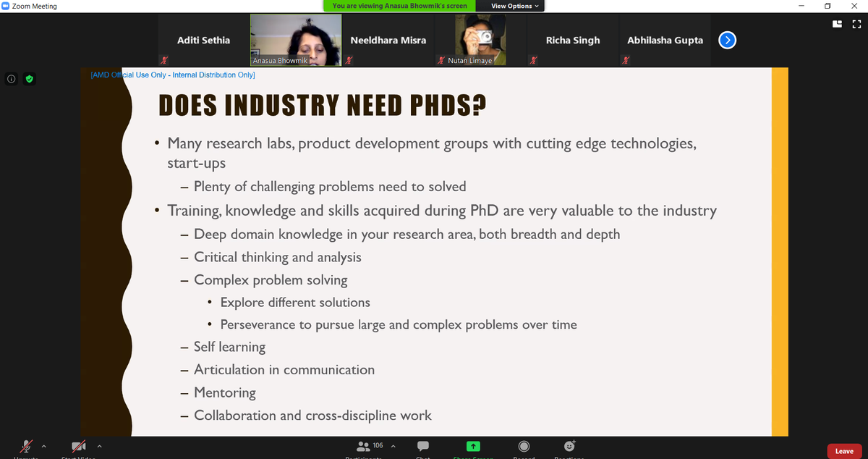Select Neeldhara Misra's participant tile
The width and height of the screenshot is (868, 459).
point(388,41)
